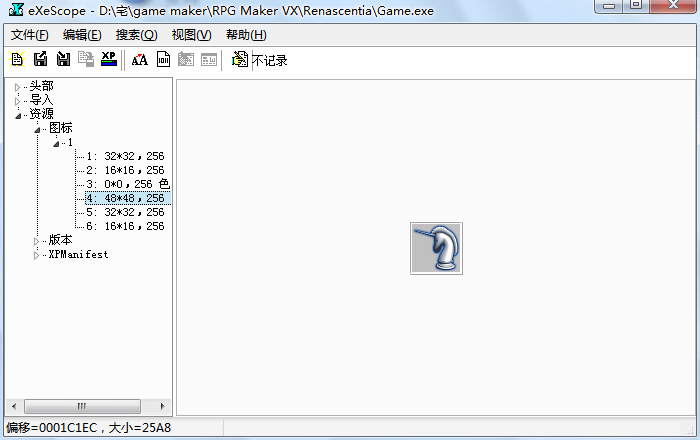Collapse the 图标 tree node

(37, 130)
